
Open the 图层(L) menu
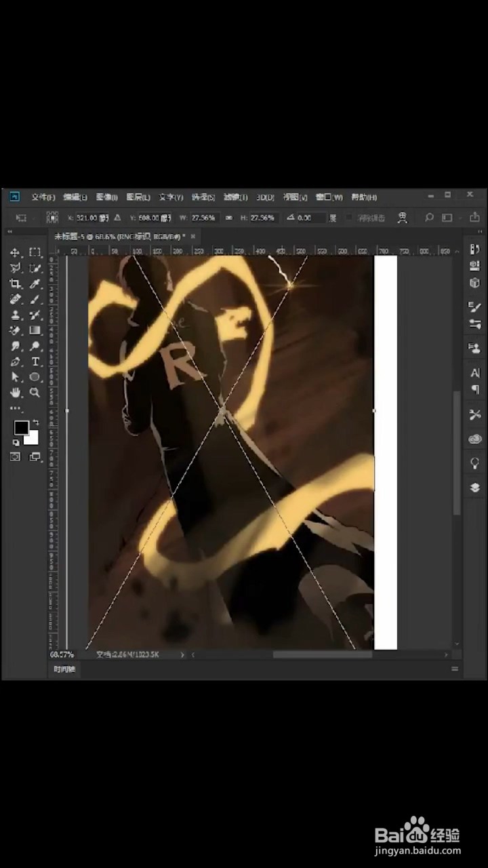pyautogui.click(x=138, y=197)
